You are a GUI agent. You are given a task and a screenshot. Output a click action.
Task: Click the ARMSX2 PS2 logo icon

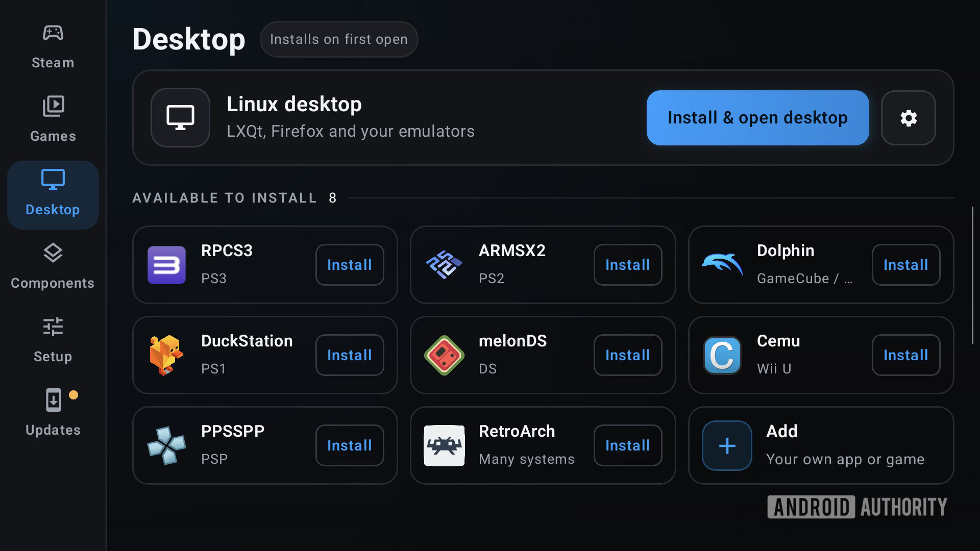click(444, 265)
